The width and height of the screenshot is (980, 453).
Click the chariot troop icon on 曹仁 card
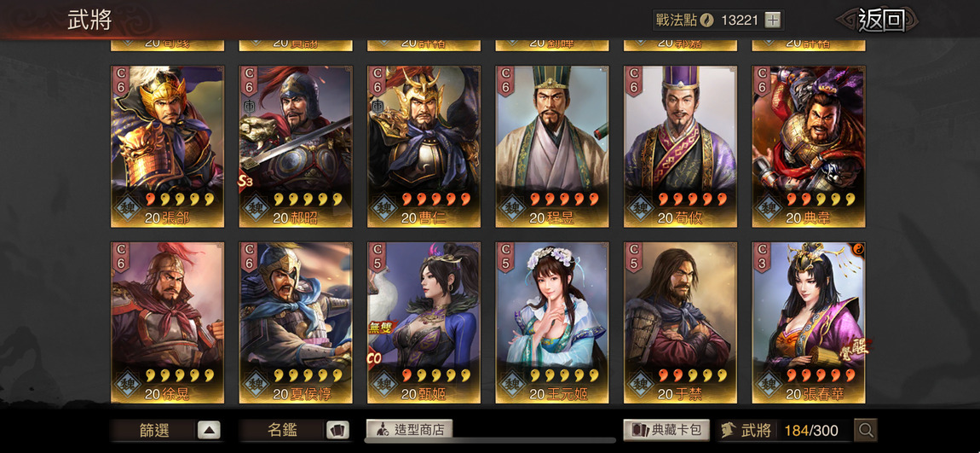[377, 107]
